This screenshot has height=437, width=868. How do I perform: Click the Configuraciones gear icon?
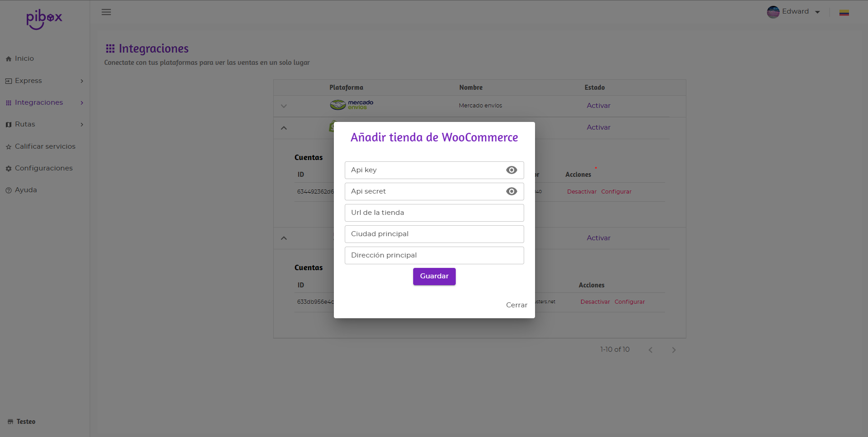coord(9,169)
